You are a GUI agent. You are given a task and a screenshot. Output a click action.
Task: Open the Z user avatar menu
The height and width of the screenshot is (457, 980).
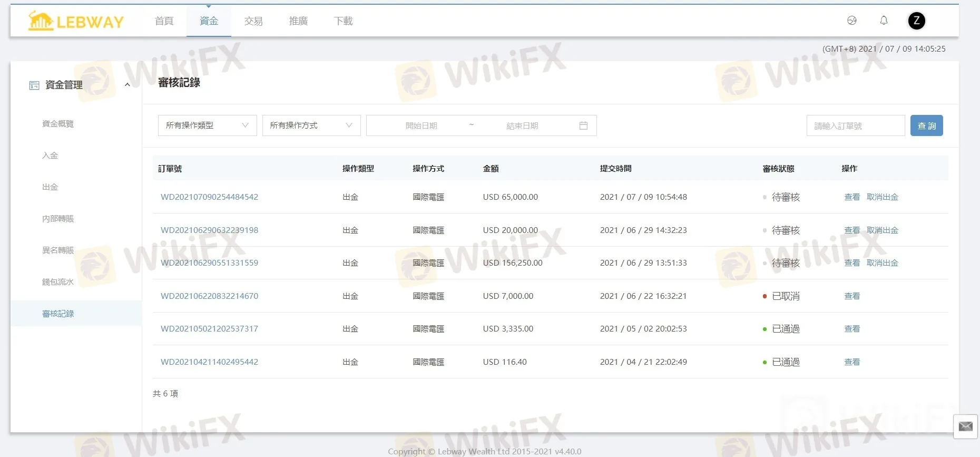[x=916, y=21]
